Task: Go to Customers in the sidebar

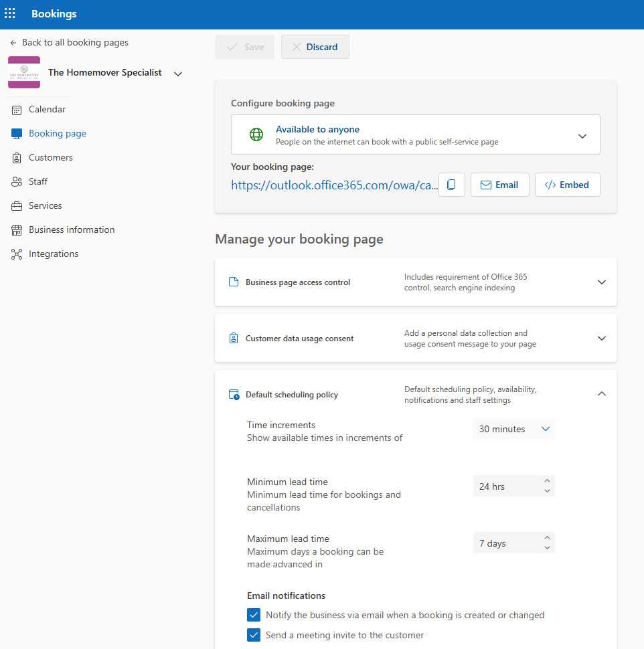Action: pos(50,157)
